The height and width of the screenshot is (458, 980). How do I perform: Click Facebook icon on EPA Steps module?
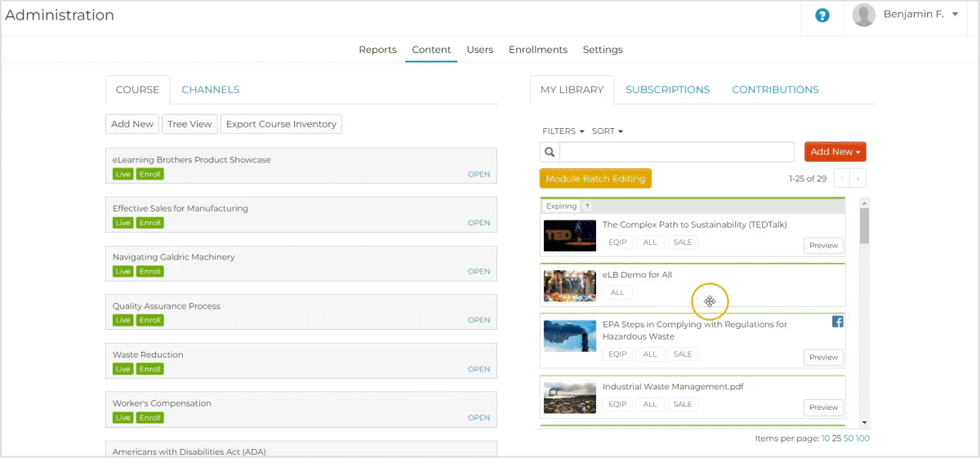tap(837, 322)
